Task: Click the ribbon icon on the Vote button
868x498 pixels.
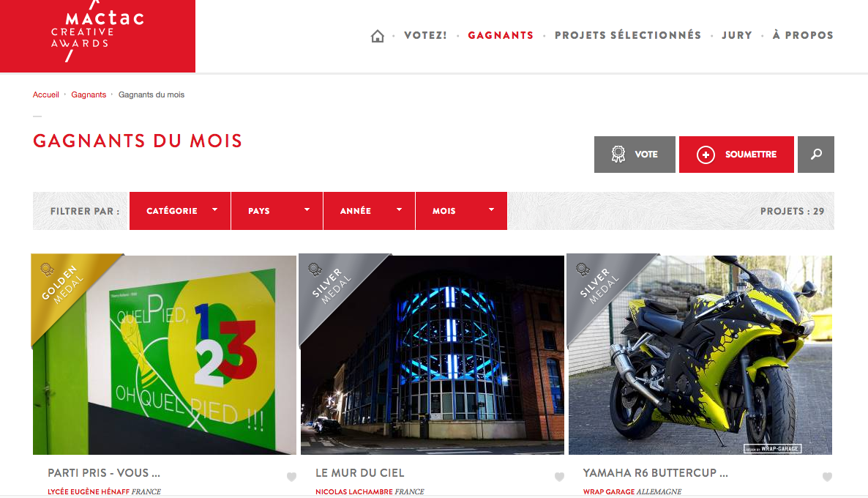Action: (x=618, y=154)
